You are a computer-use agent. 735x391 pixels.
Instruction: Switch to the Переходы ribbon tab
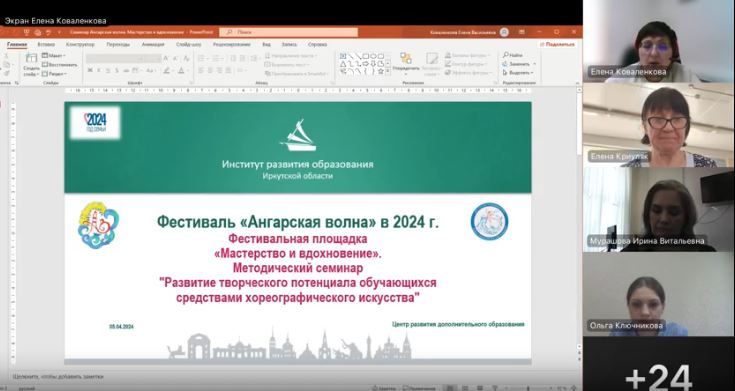(118, 45)
